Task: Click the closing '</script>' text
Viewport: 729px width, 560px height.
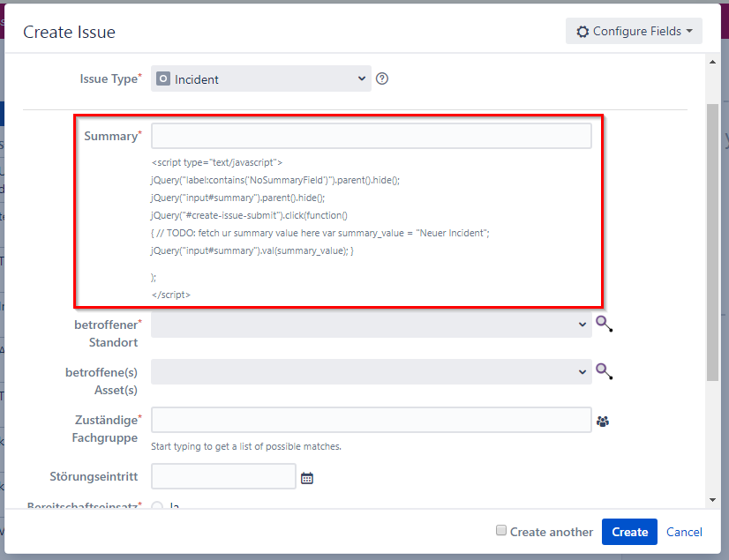Action: (x=170, y=295)
